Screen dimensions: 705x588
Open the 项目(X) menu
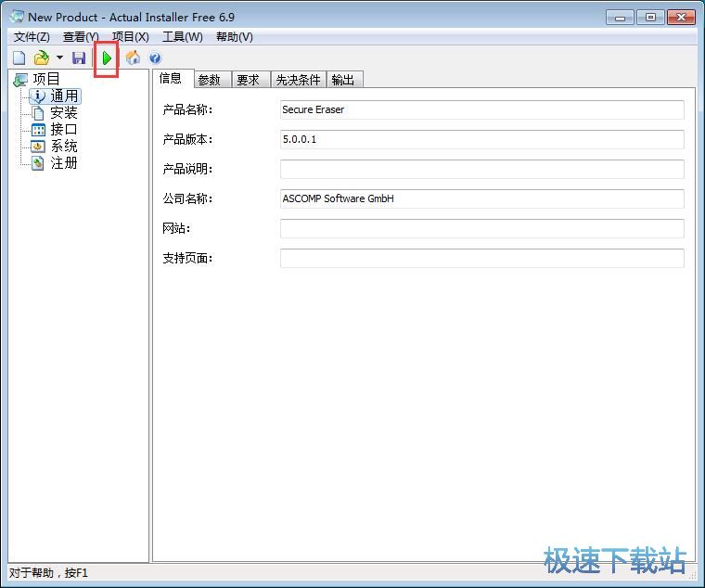pyautogui.click(x=131, y=37)
